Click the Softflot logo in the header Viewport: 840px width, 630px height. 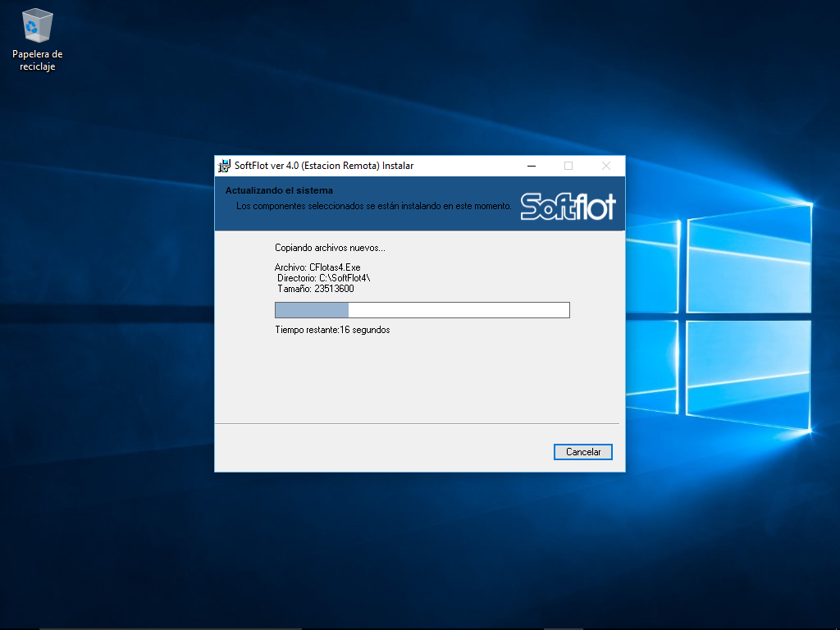[x=568, y=207]
